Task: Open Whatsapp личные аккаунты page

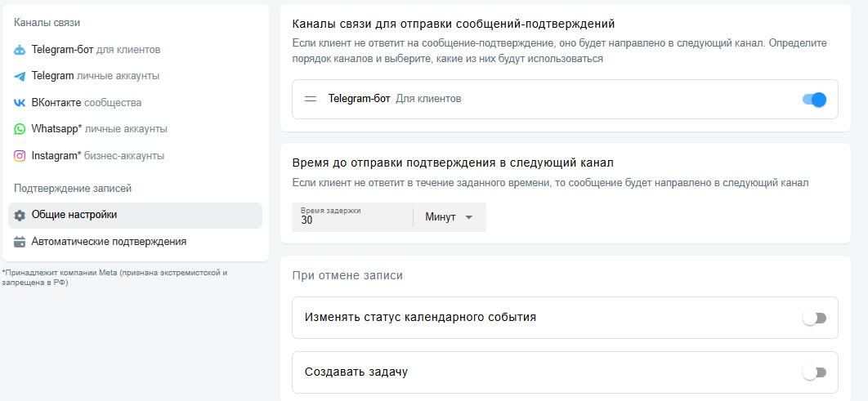Action: coord(99,129)
